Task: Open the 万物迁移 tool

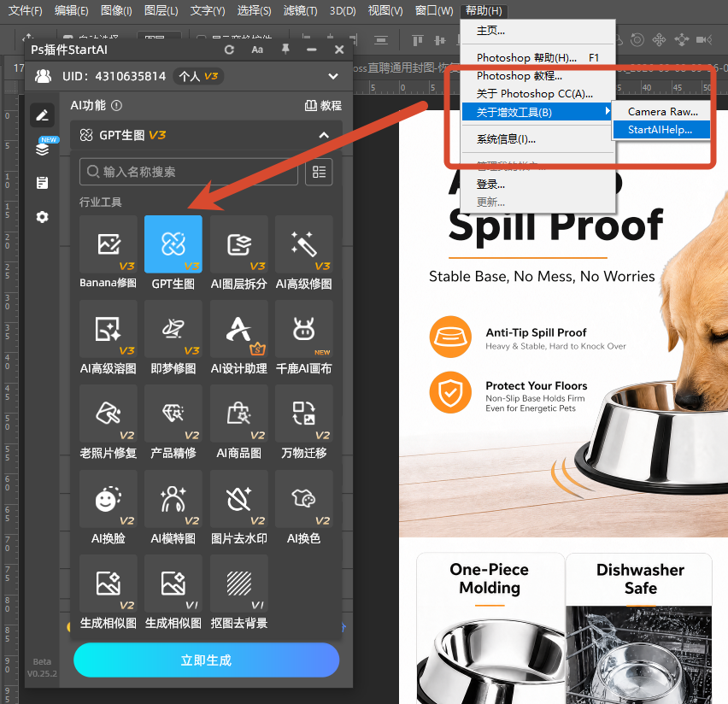Action: pos(303,414)
